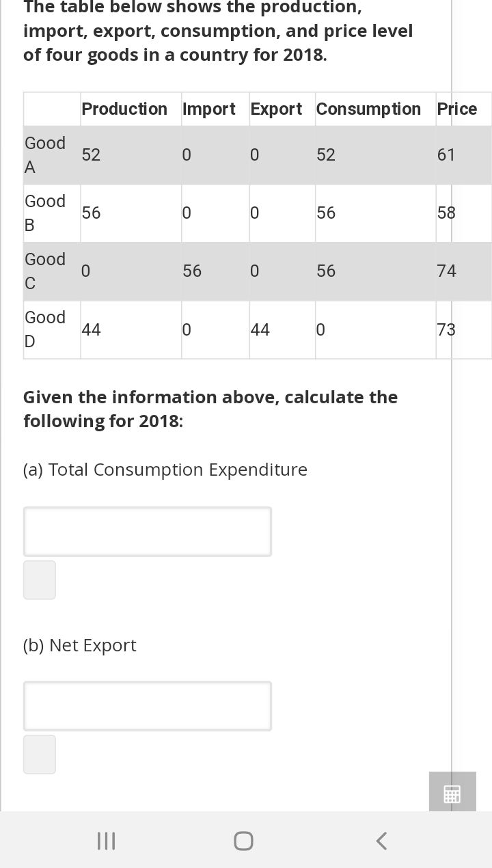This screenshot has height=868, width=492.
Task: Select the Production column header
Action: pyautogui.click(x=124, y=109)
